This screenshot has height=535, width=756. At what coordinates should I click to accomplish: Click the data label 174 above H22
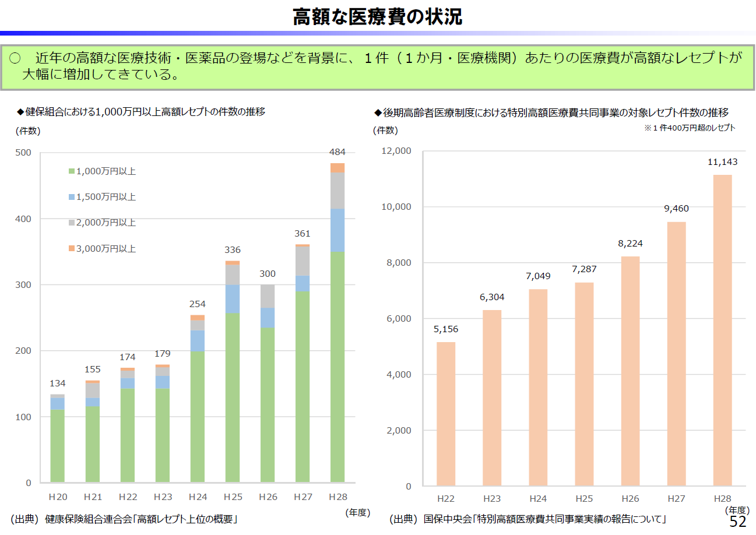128,357
